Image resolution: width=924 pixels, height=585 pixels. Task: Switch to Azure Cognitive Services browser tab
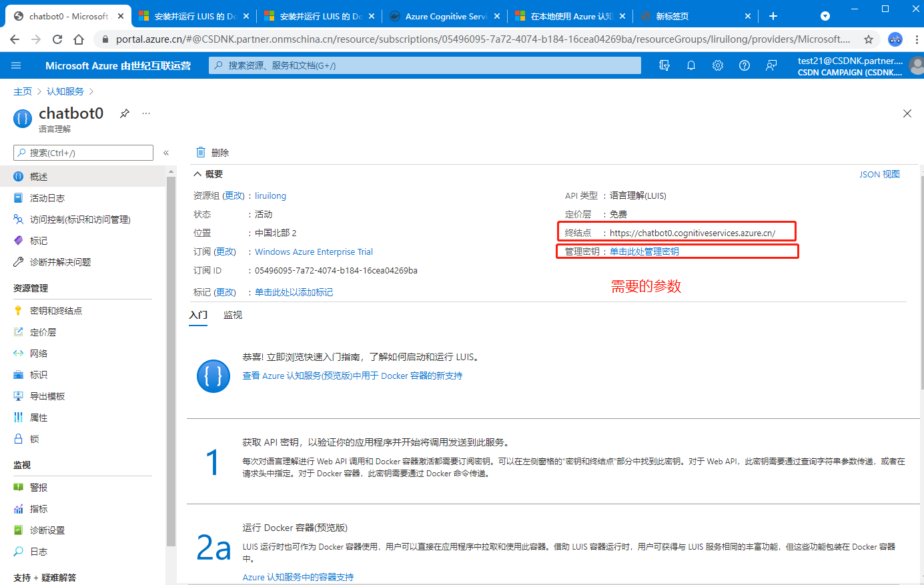[444, 16]
